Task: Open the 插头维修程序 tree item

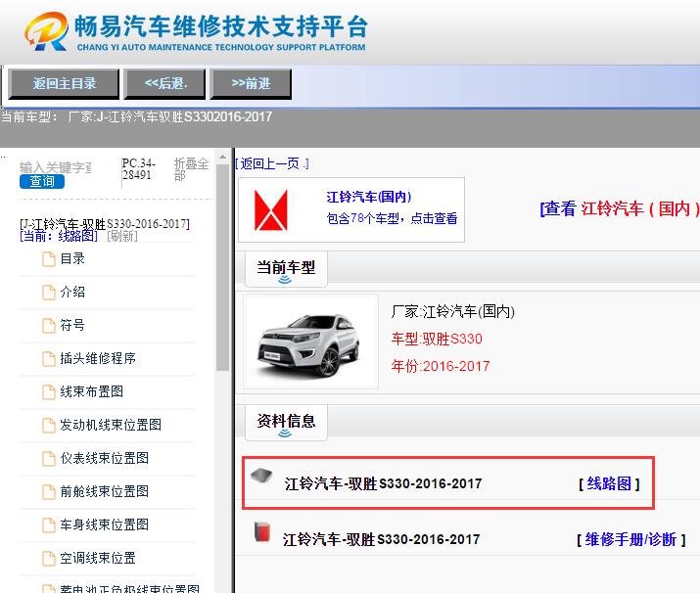Action: [98, 358]
